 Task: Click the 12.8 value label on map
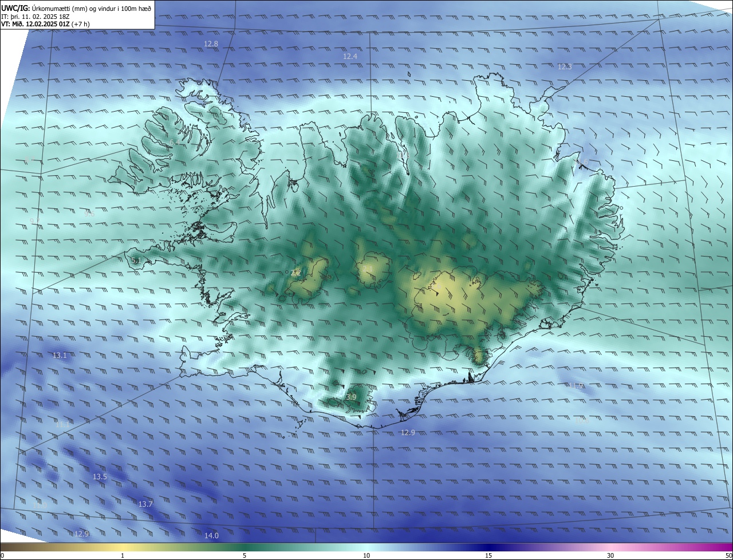(x=211, y=44)
